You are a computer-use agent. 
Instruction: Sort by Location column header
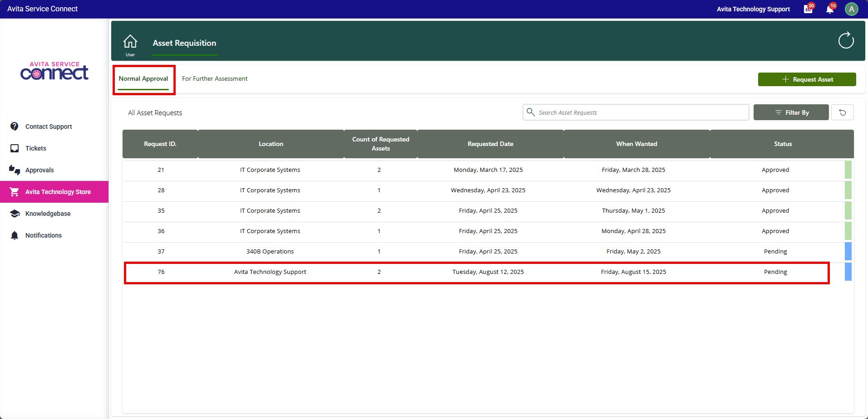[x=271, y=144]
